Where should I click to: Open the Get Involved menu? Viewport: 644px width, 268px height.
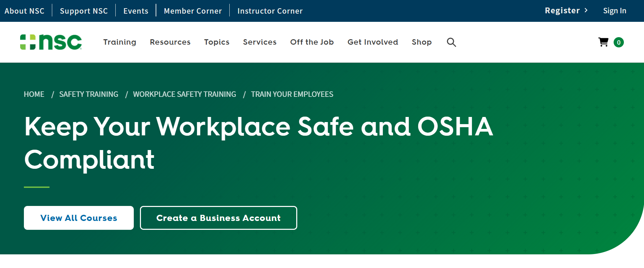[373, 42]
